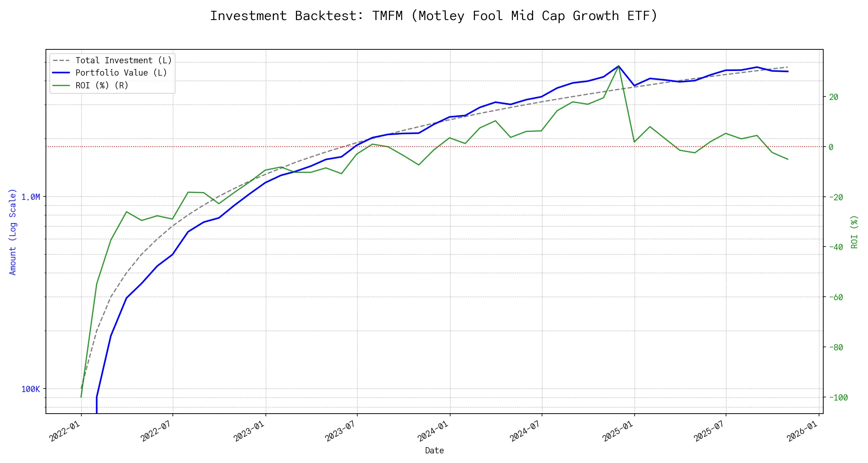The width and height of the screenshot is (868, 463).
Task: Click the 2025-01 date tick label
Action: (618, 431)
